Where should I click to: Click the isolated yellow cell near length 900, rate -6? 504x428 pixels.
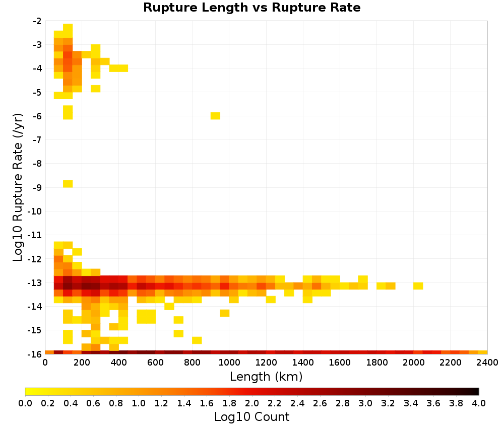pos(215,116)
